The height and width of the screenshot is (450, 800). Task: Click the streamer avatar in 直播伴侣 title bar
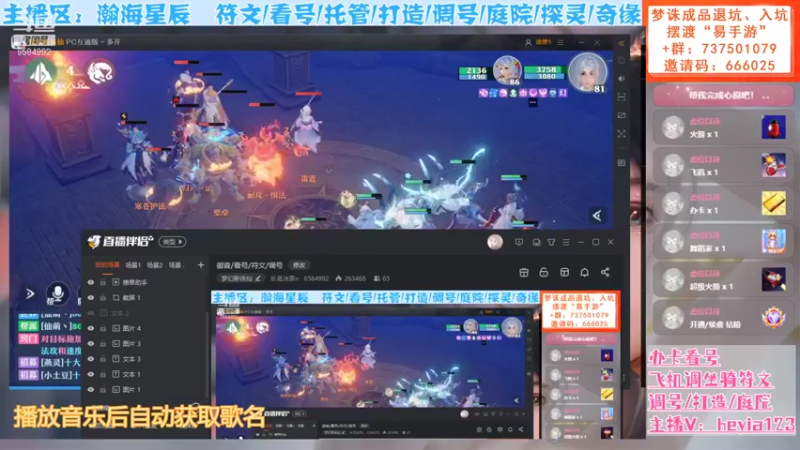(x=495, y=242)
